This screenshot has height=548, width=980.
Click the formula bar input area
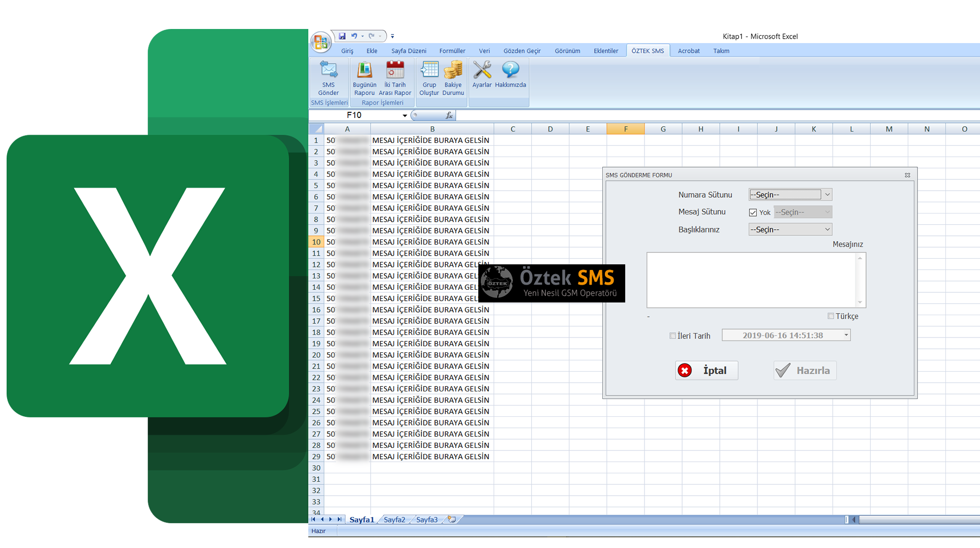tap(717, 115)
